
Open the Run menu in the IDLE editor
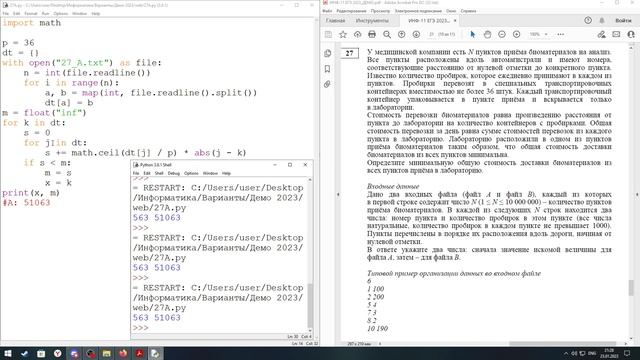tap(45, 13)
